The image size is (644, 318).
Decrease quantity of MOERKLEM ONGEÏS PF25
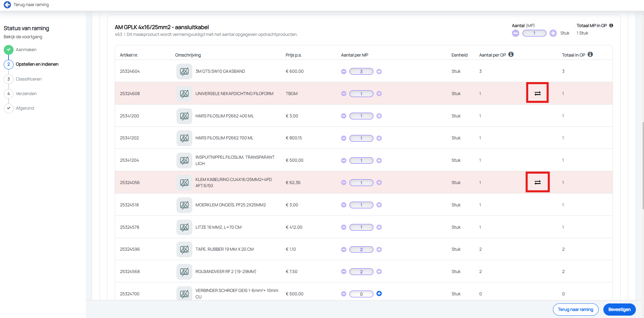[344, 205]
